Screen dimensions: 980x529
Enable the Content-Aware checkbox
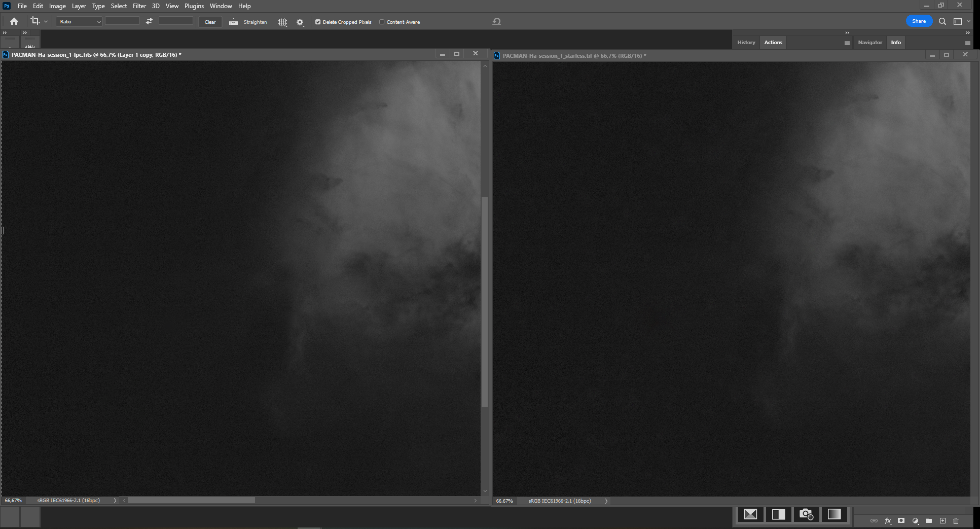382,22
